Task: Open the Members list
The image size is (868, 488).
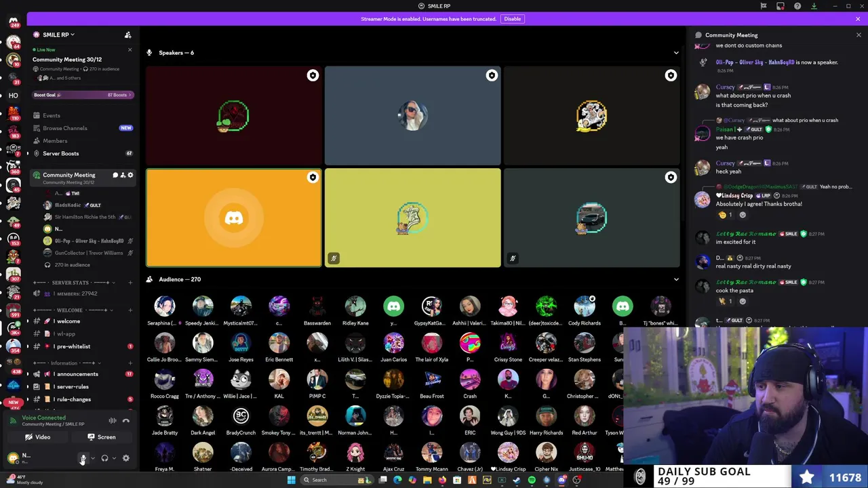Action: (81, 141)
